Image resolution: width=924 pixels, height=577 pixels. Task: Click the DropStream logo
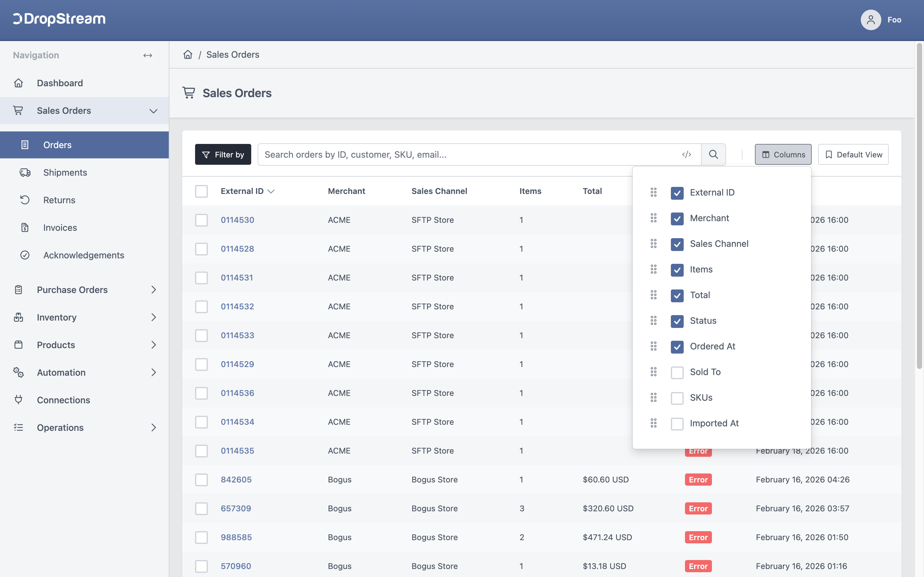click(59, 19)
